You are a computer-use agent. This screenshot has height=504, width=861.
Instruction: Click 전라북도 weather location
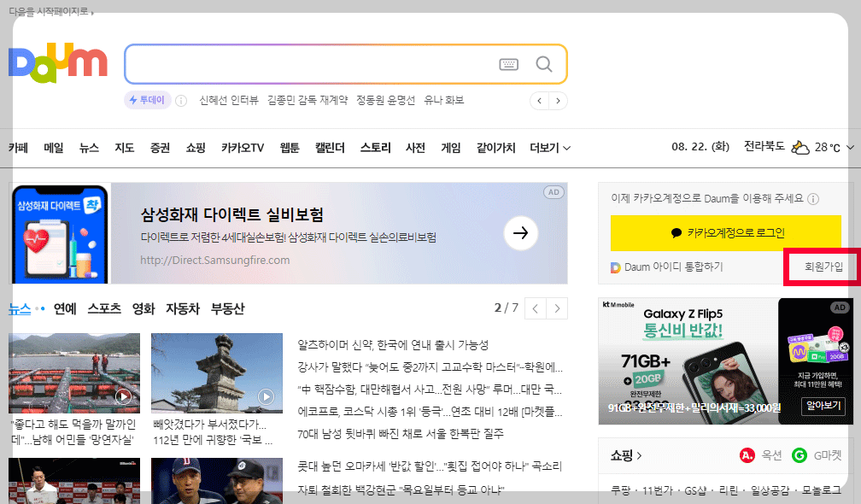click(x=764, y=147)
